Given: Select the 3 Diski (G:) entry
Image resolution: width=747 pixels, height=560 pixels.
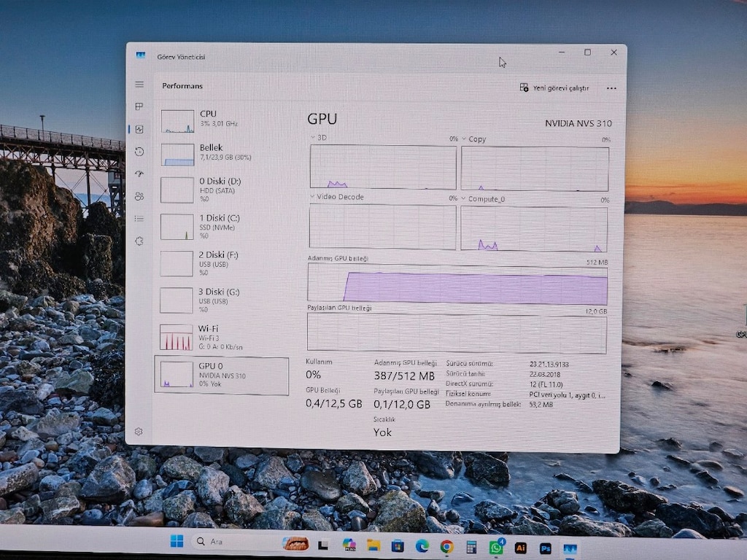Looking at the screenshot, I should point(222,300).
